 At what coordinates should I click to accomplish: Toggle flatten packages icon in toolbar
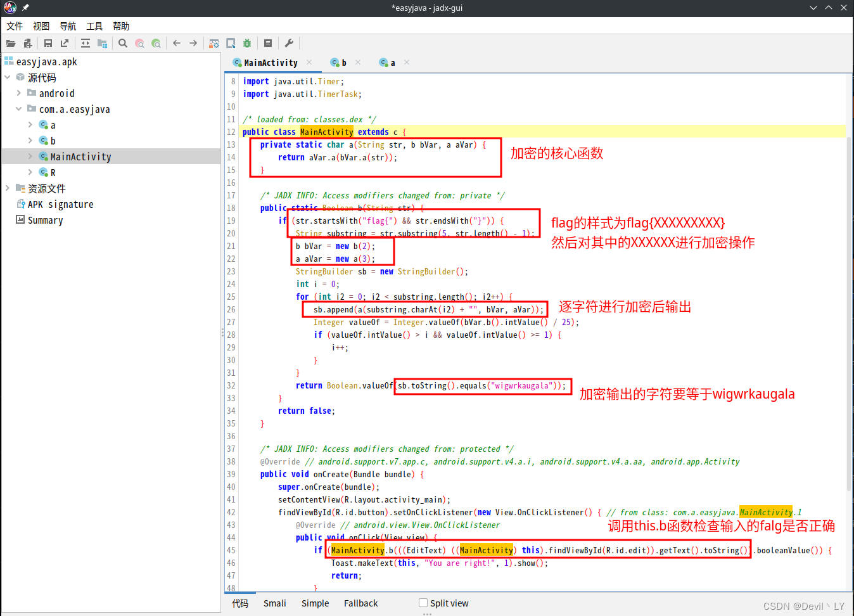(102, 43)
